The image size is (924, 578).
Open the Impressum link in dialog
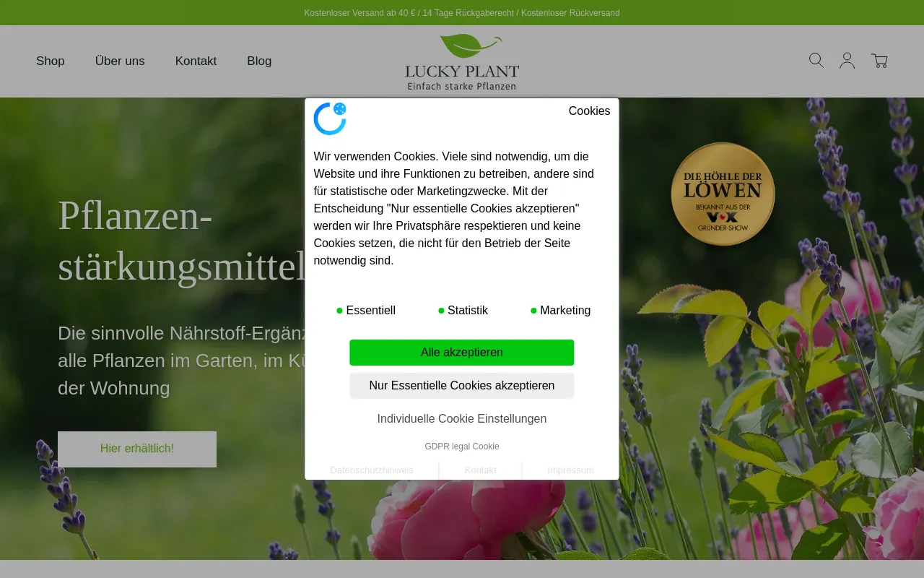click(x=570, y=470)
